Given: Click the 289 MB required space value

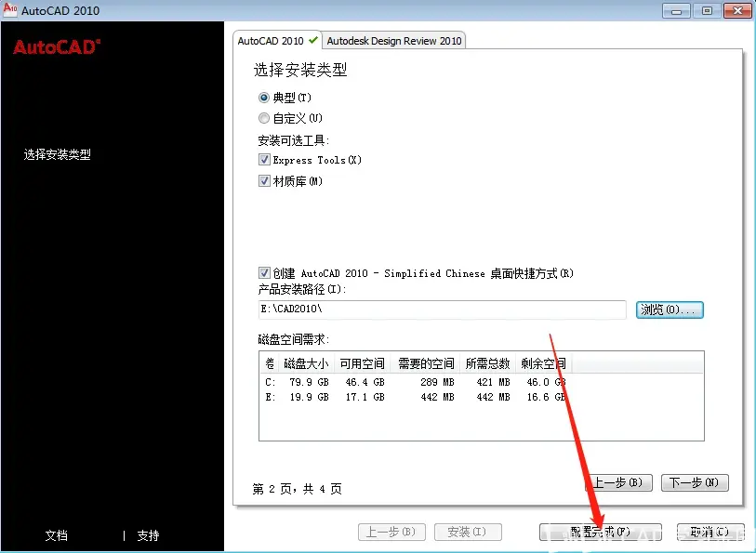Looking at the screenshot, I should coord(437,383).
